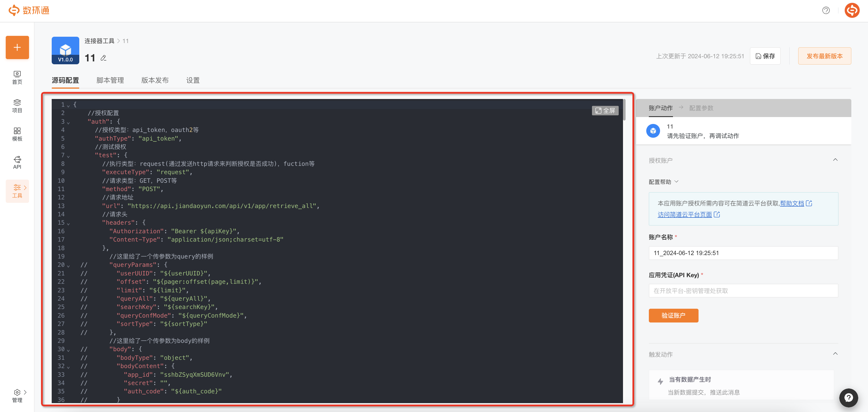Switch to 设置 tab
This screenshot has width=868, height=412.
point(193,80)
